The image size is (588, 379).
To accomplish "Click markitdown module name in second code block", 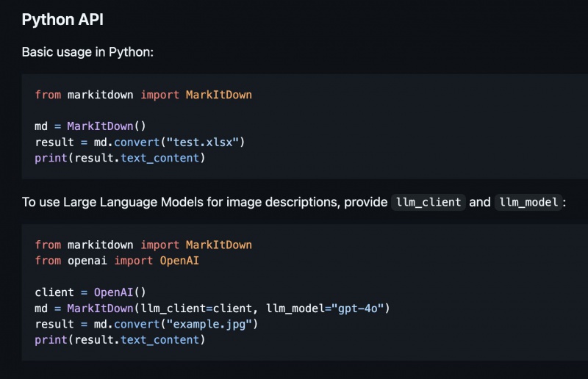I will pos(101,245).
